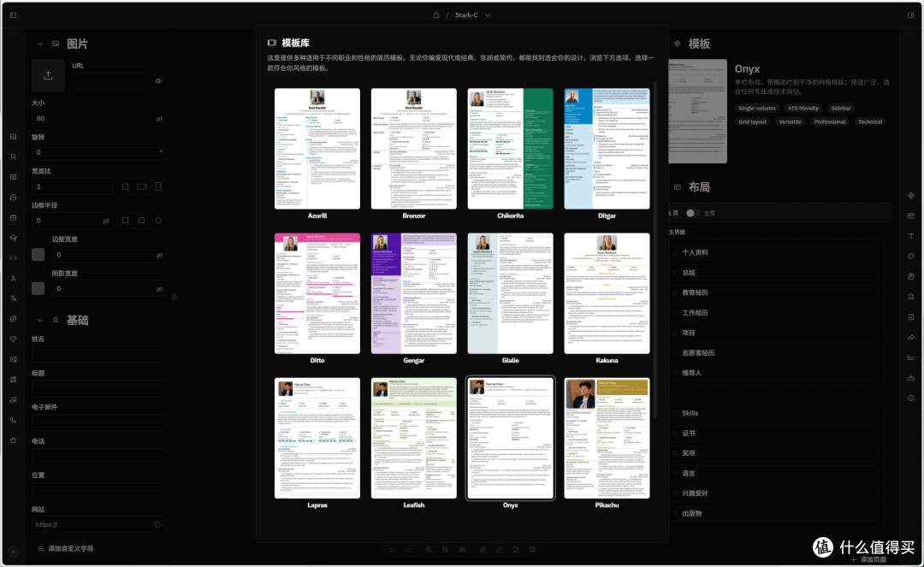
Task: Choose the Pikachu template
Action: pyautogui.click(x=607, y=438)
